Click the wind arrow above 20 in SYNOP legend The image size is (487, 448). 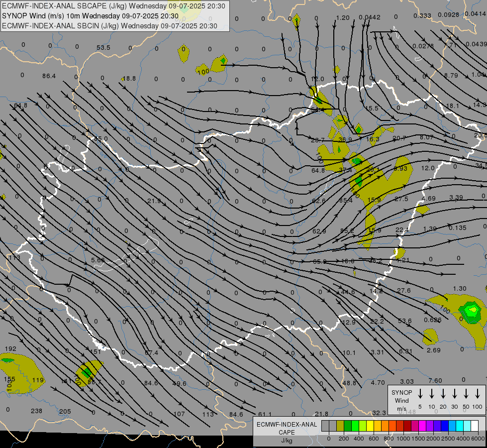pyautogui.click(x=443, y=394)
